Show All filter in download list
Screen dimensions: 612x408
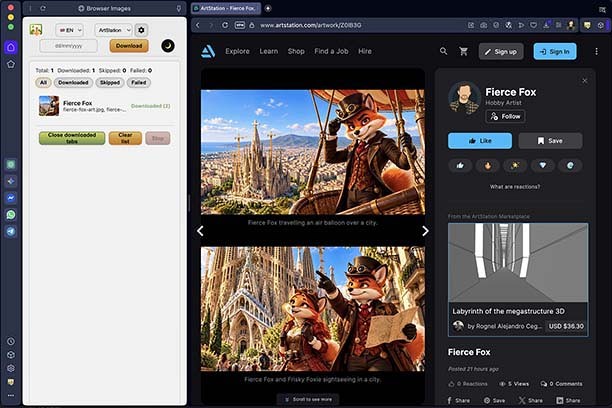click(43, 82)
